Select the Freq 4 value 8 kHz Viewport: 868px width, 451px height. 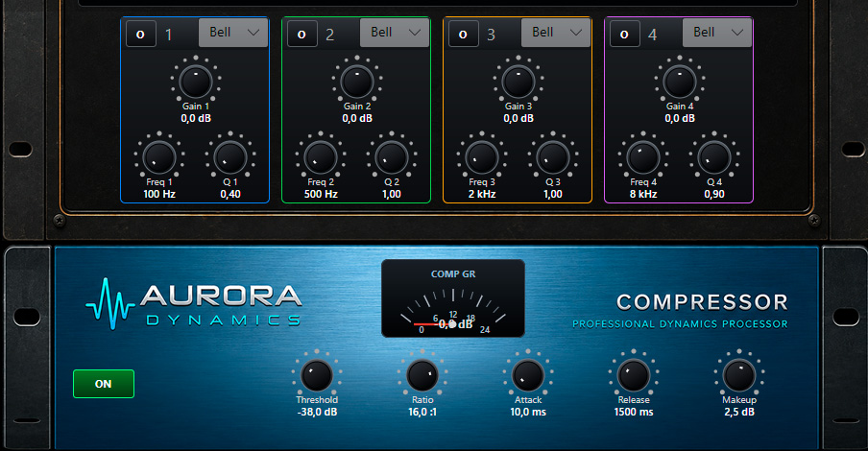(x=643, y=194)
